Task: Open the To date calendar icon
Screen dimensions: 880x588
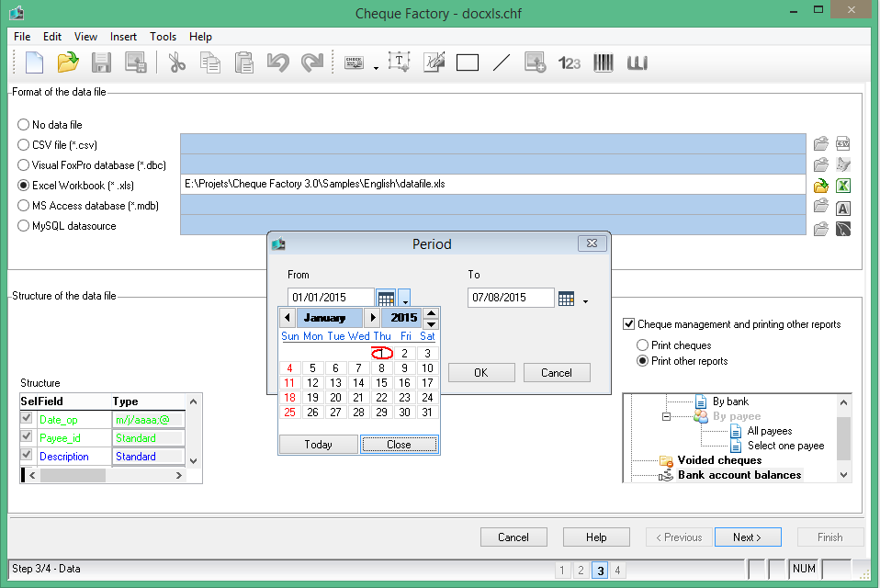Action: click(x=566, y=298)
